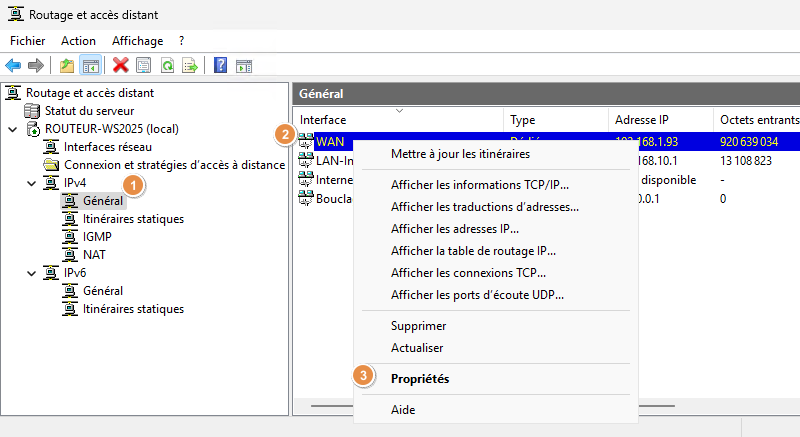Click the Boucla interface row icon

(x=306, y=198)
